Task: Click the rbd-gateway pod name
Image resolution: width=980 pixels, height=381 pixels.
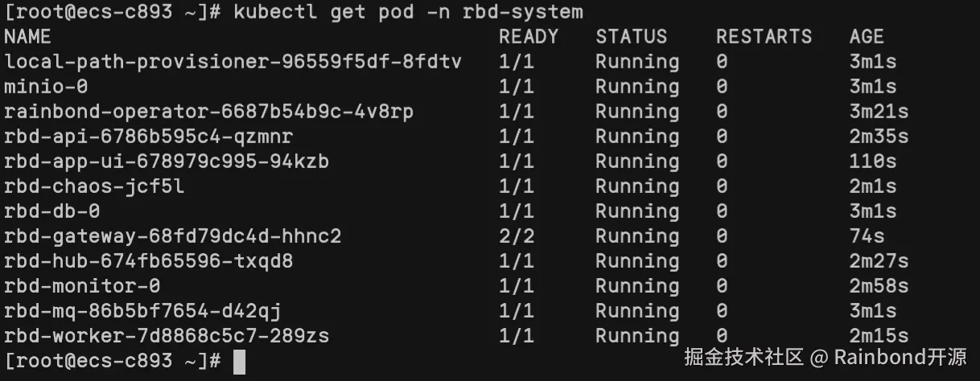Action: point(172,236)
